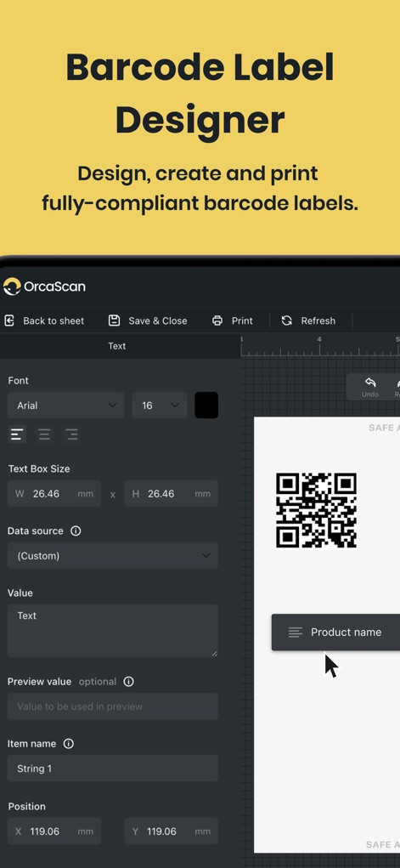
Task: Click the Back to sheet label
Action: (54, 321)
